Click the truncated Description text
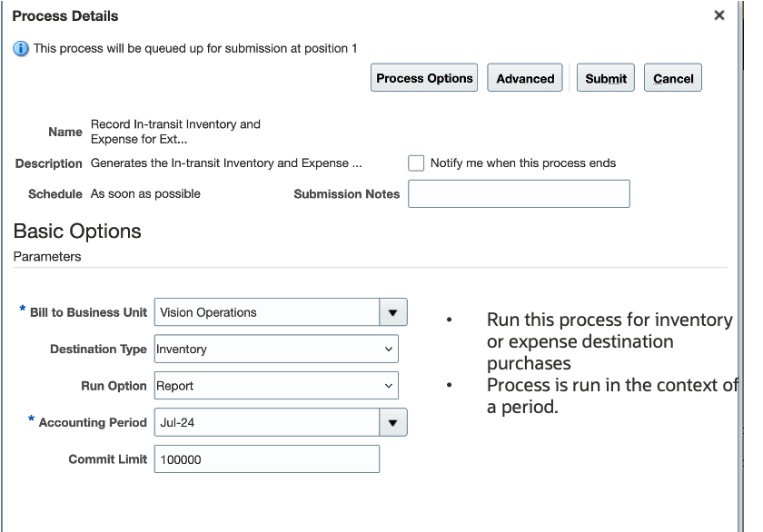 click(226, 163)
